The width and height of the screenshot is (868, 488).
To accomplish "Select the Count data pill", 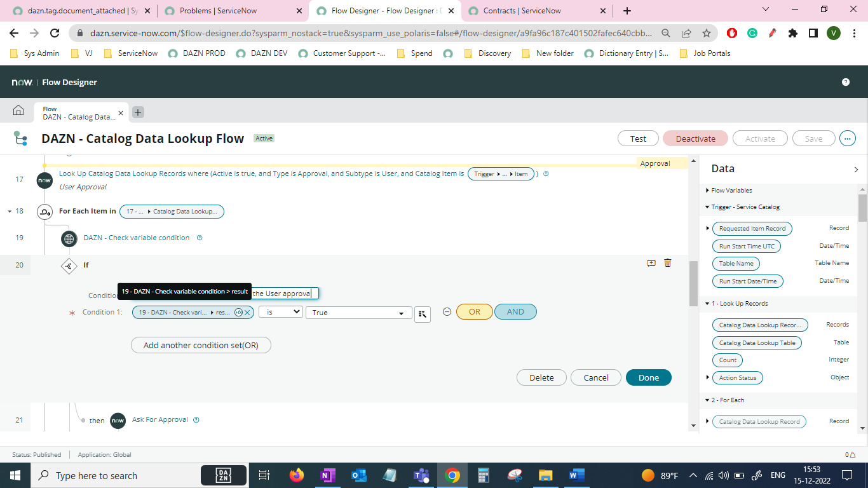I will pos(728,360).
